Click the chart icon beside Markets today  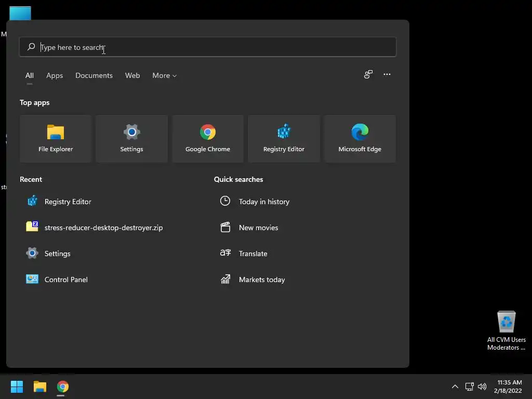[x=225, y=279]
